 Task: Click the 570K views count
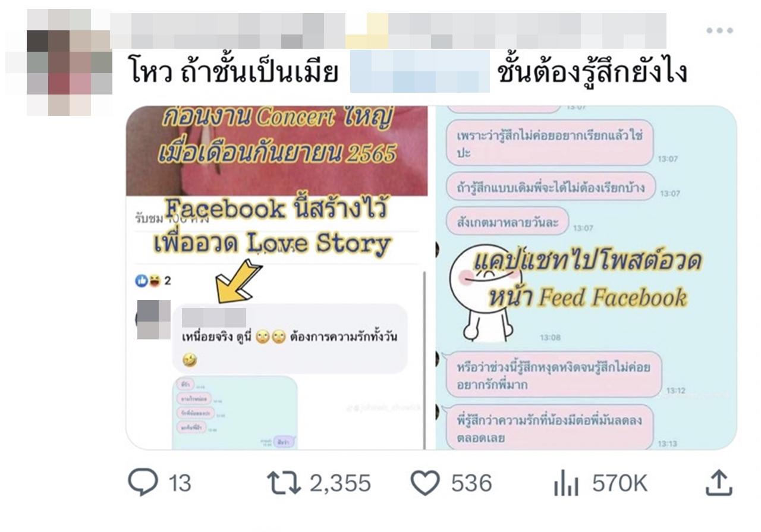click(620, 483)
